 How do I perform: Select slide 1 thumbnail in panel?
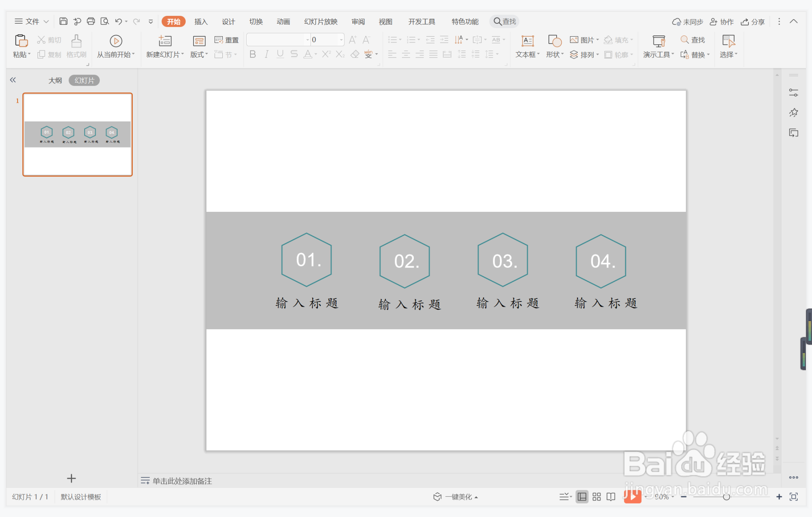tap(77, 134)
